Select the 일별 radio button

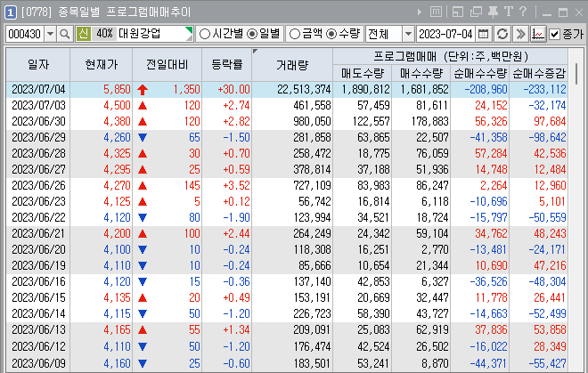click(252, 34)
